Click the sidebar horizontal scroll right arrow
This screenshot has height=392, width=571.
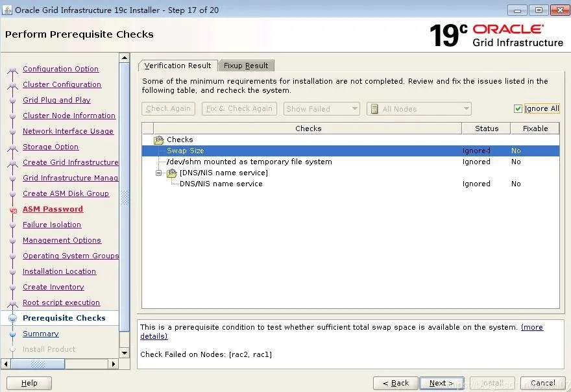click(x=114, y=364)
